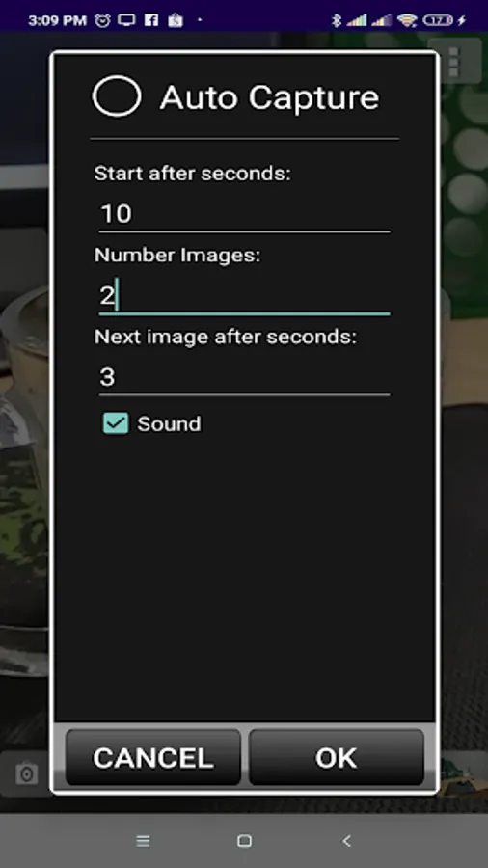This screenshot has height=868, width=488.
Task: Tap the battery indicator in status bar
Action: pyautogui.click(x=439, y=20)
